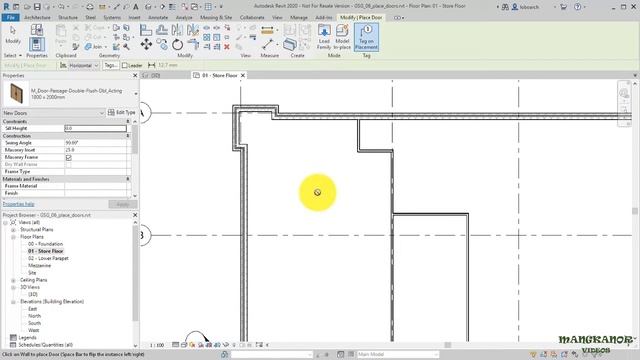Switch to the Massing & Site tab
The width and height of the screenshot is (640, 360).
pyautogui.click(x=216, y=18)
